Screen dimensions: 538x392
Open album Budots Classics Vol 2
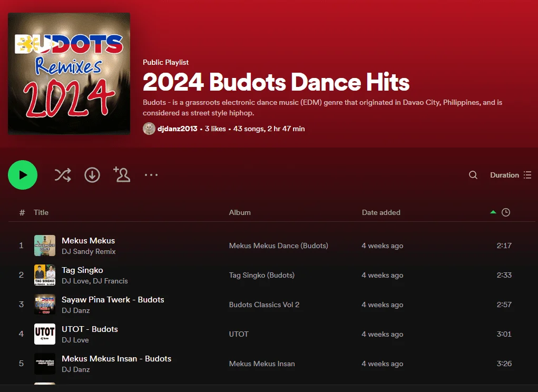264,305
